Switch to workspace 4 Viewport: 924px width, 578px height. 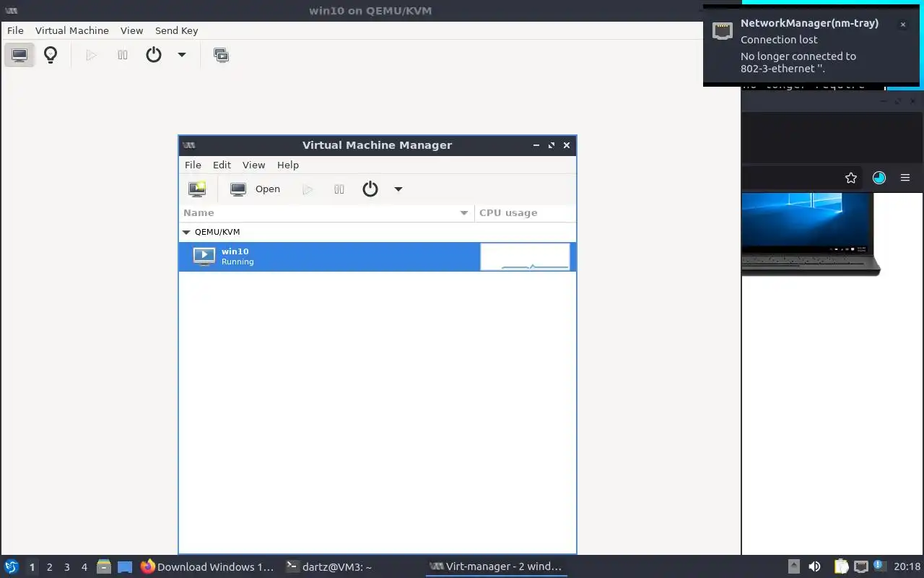pyautogui.click(x=84, y=567)
